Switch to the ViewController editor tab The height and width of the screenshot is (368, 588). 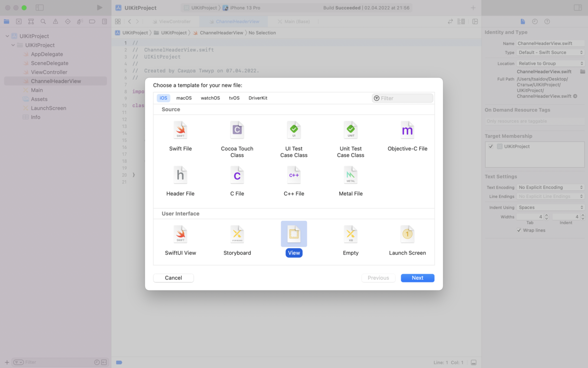171,22
